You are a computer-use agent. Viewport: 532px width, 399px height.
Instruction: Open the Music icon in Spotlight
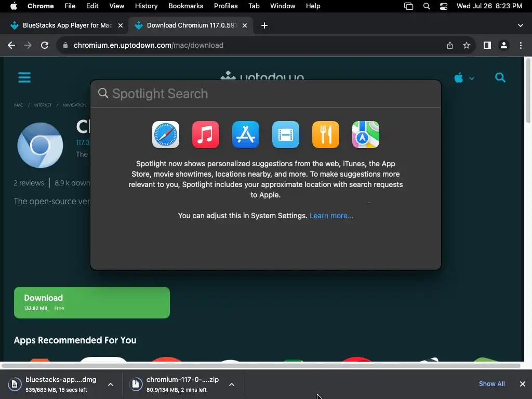coord(206,135)
